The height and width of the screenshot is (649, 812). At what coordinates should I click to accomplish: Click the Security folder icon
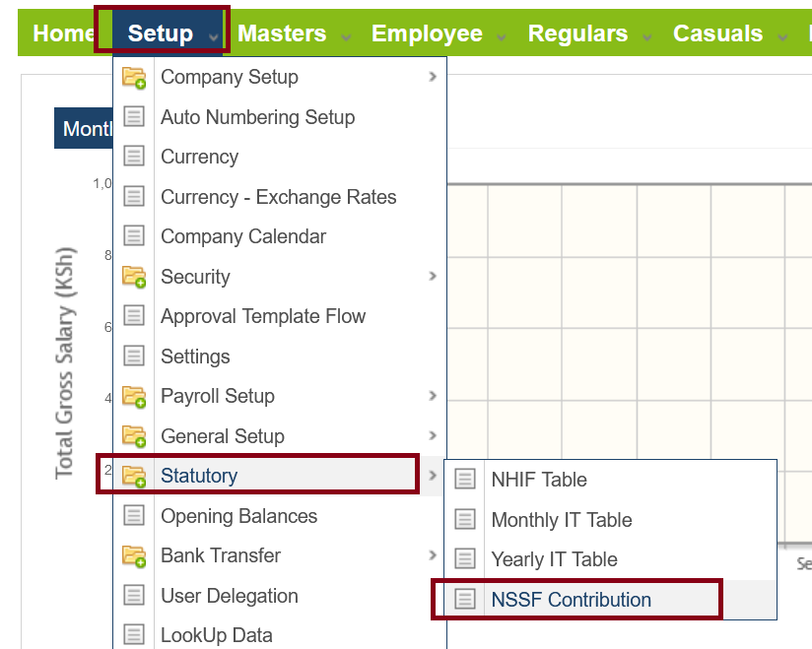[x=134, y=277]
